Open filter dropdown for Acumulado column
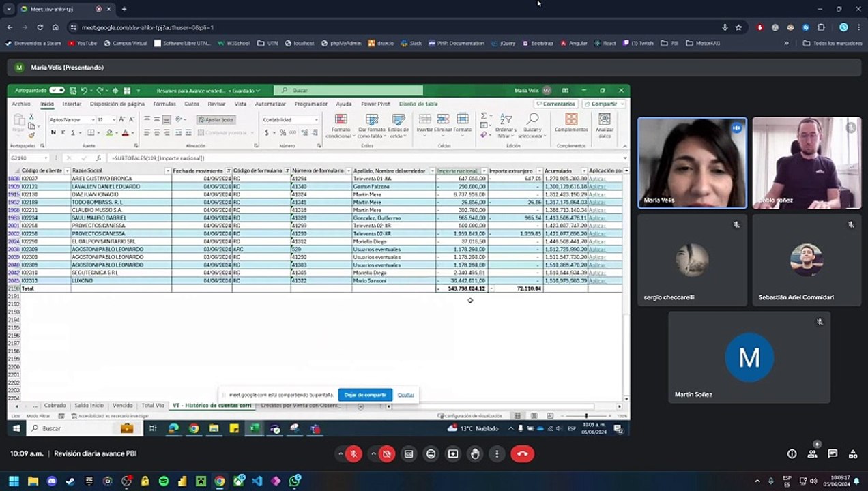Image resolution: width=868 pixels, height=491 pixels. tap(583, 170)
